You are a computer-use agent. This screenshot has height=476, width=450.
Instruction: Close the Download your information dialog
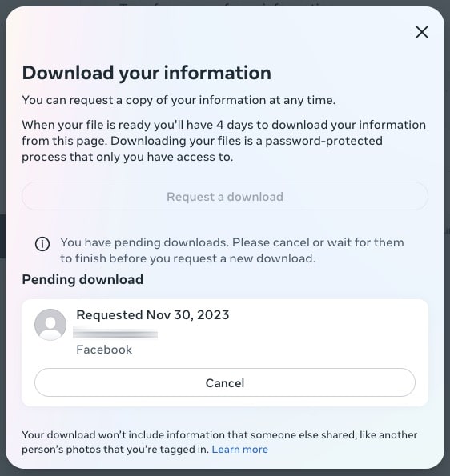pos(422,32)
